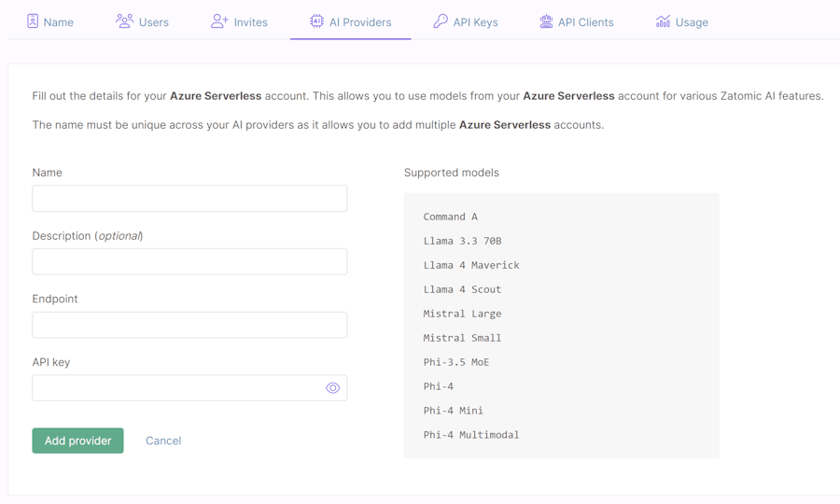The height and width of the screenshot is (504, 840).
Task: Click Mistral Small model entry
Action: coord(462,338)
